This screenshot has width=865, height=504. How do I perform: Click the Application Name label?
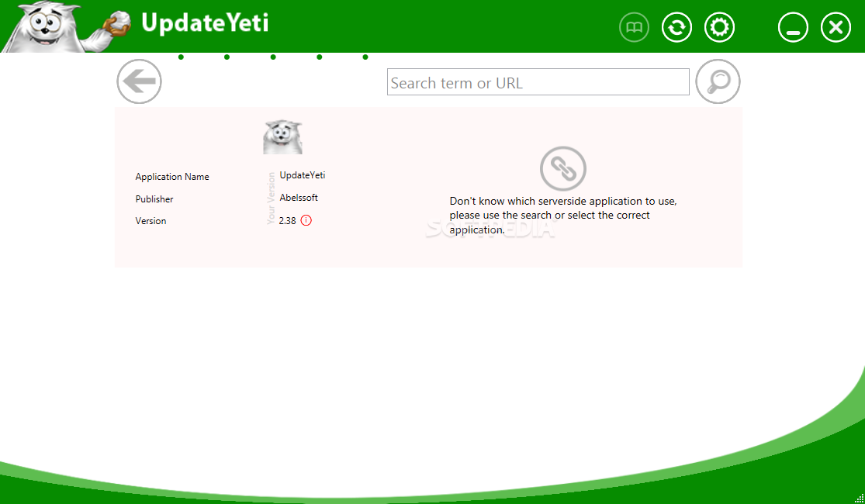(x=172, y=177)
